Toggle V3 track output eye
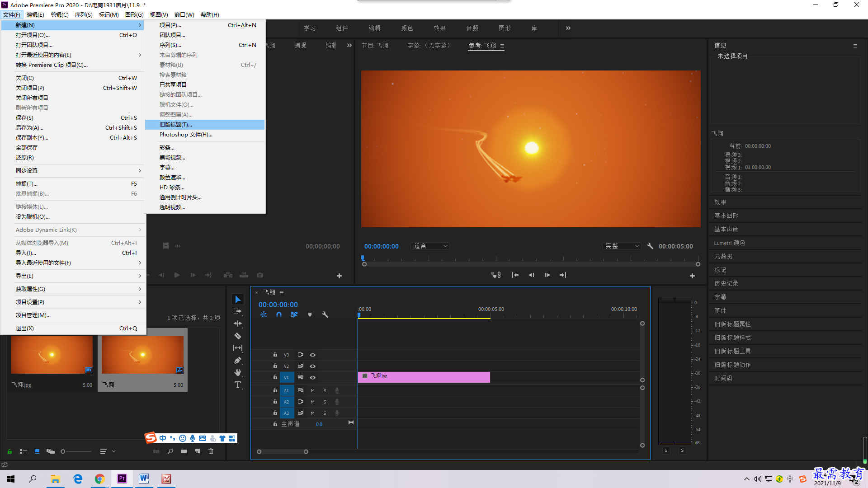The height and width of the screenshot is (488, 868). 312,355
